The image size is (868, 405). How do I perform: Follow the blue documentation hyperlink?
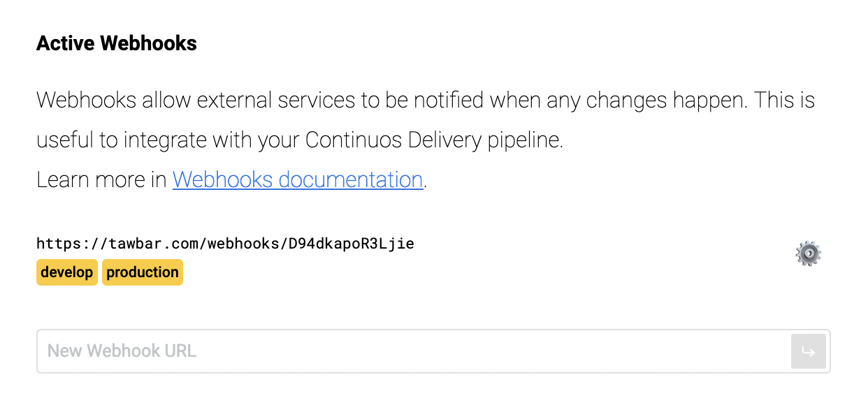click(298, 180)
